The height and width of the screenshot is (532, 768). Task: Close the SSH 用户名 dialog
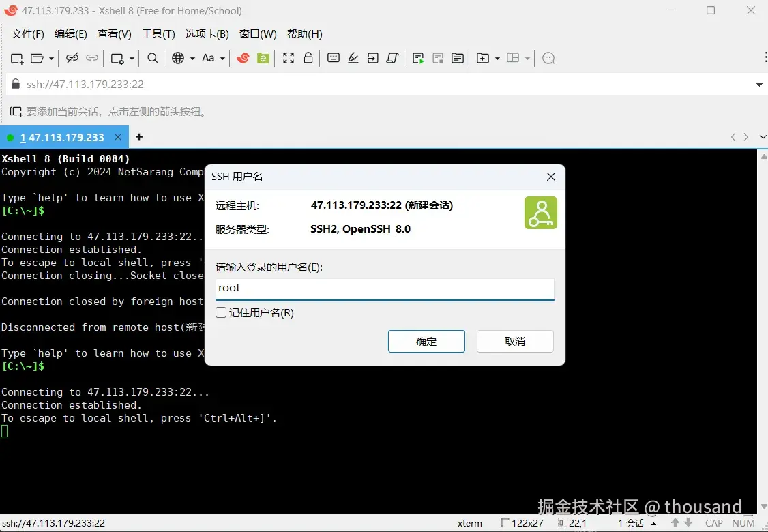click(x=551, y=177)
